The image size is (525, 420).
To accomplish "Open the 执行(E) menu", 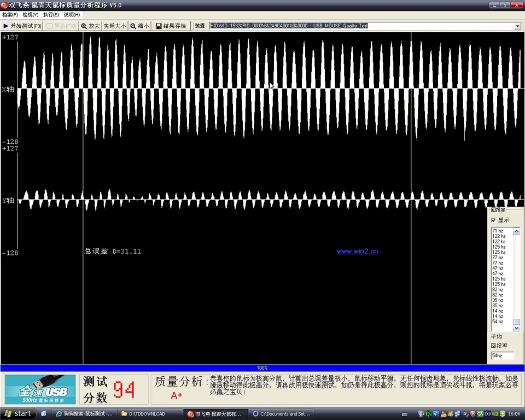I will (51, 15).
